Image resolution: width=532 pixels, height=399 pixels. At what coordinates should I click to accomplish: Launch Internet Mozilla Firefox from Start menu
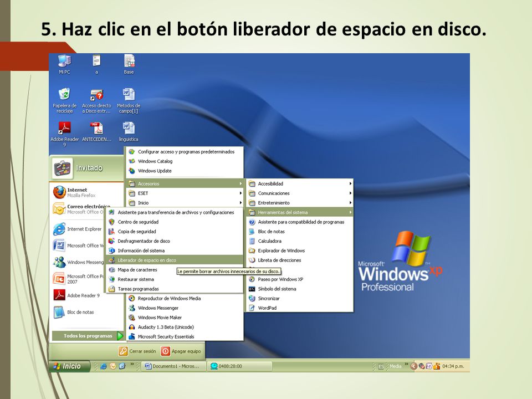point(88,192)
